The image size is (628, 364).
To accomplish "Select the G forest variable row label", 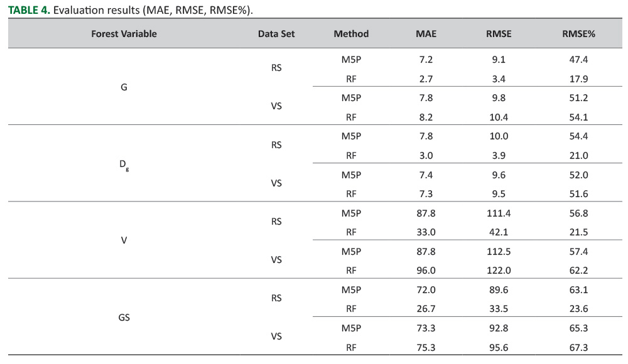I will [x=124, y=88].
